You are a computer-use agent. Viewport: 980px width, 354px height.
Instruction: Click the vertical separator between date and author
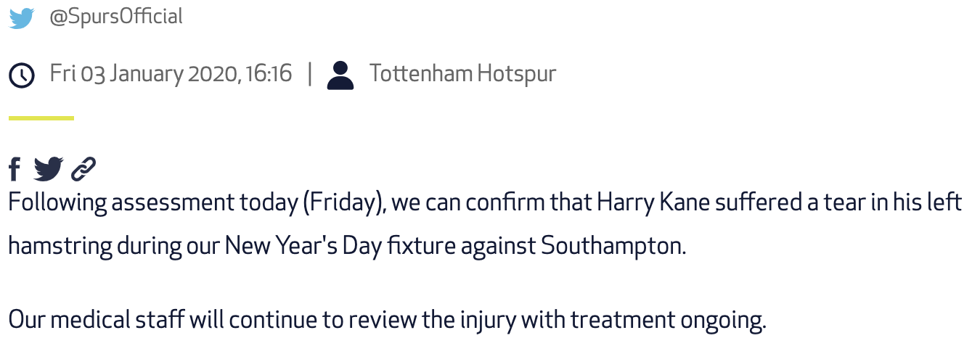[310, 73]
